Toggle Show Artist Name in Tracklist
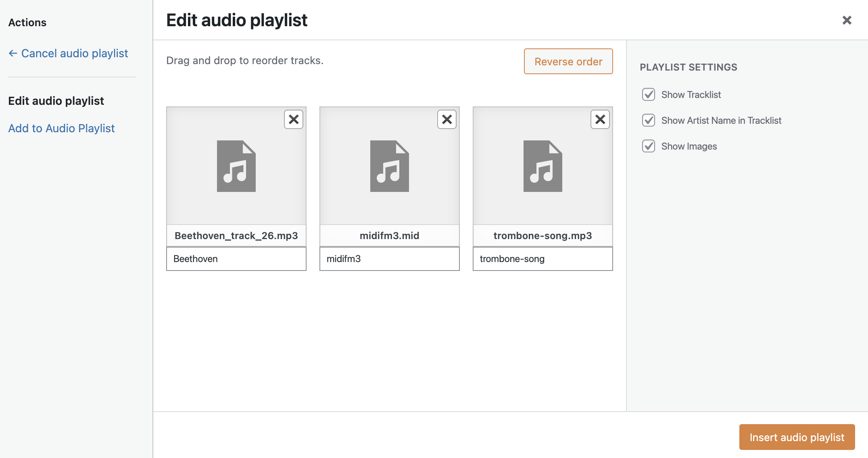This screenshot has height=458, width=868. (x=649, y=120)
